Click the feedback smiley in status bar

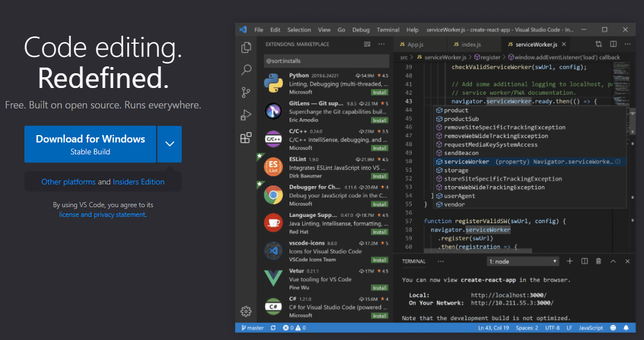click(x=613, y=328)
